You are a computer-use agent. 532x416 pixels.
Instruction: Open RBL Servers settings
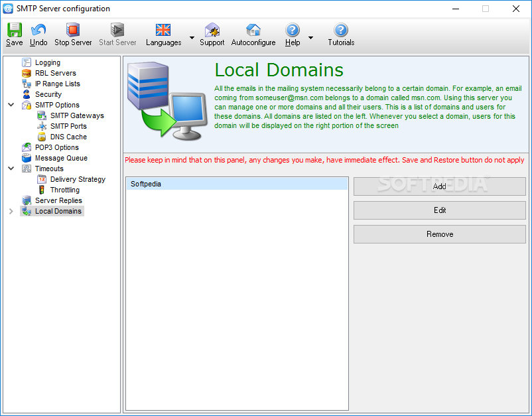point(55,73)
